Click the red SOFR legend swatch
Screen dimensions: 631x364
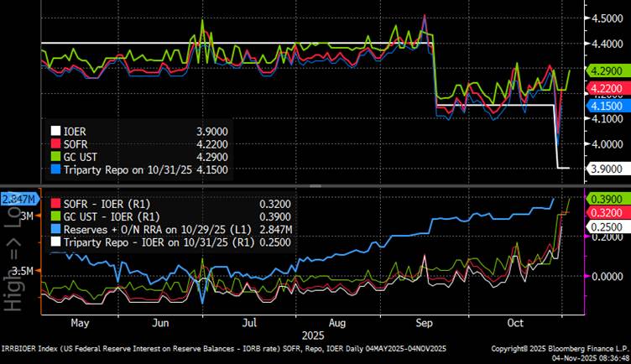tap(56, 143)
